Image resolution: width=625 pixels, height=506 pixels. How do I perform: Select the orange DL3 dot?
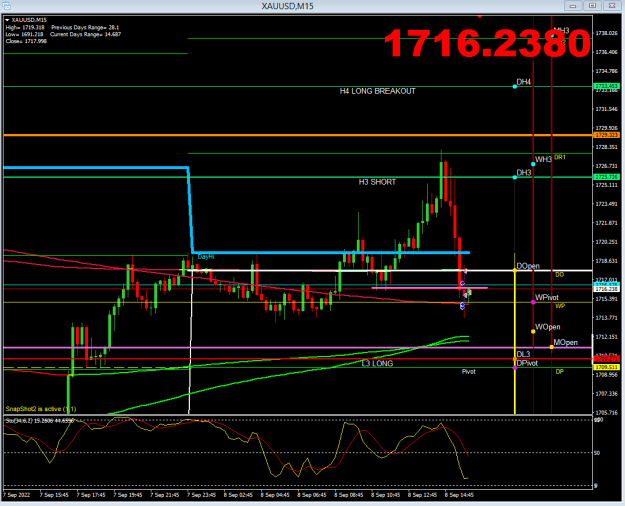pyautogui.click(x=515, y=359)
